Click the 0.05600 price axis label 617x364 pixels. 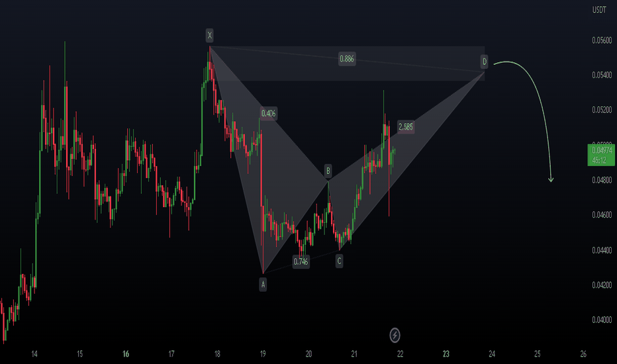(602, 40)
